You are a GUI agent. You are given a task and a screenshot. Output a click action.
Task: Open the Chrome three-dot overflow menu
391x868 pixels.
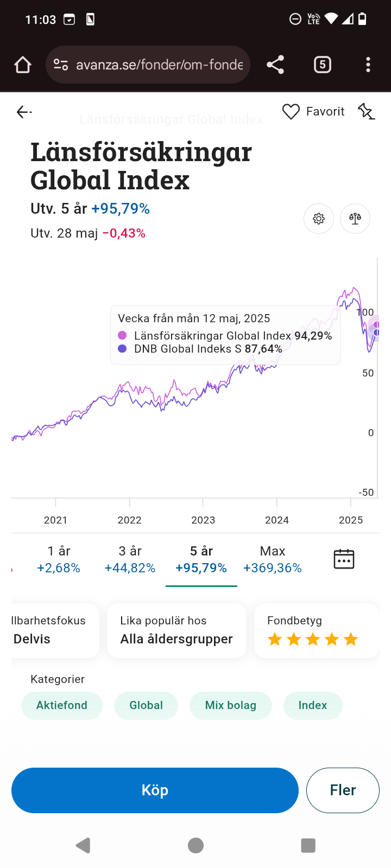pyautogui.click(x=368, y=65)
